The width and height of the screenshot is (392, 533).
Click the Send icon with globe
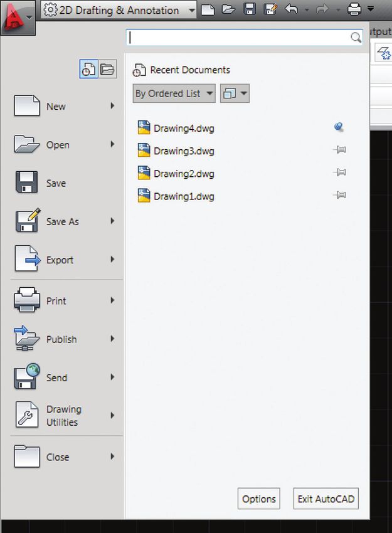click(26, 376)
